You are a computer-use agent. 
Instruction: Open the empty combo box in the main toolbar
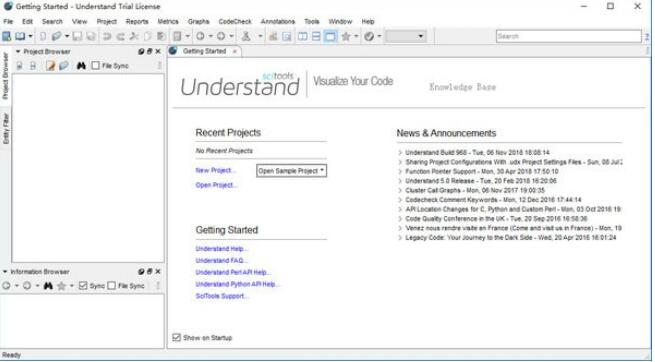click(x=406, y=36)
